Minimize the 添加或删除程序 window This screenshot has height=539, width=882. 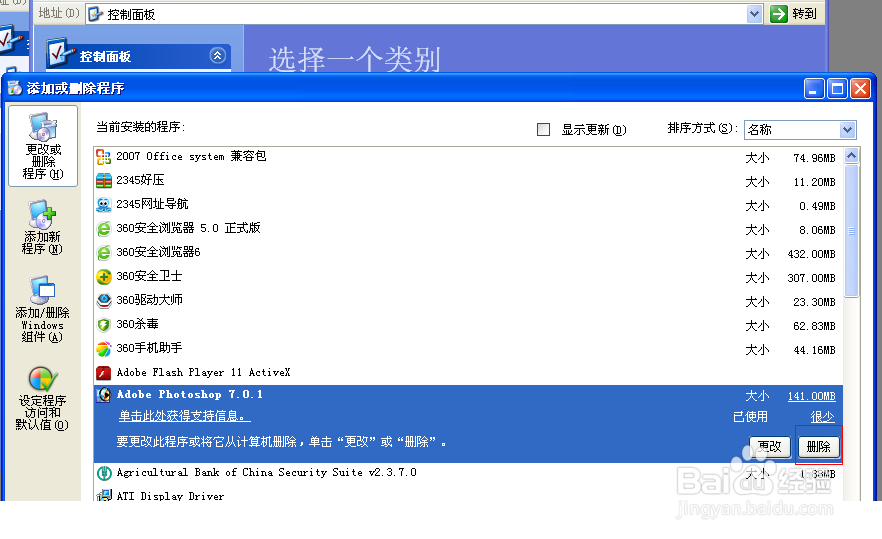coord(813,88)
